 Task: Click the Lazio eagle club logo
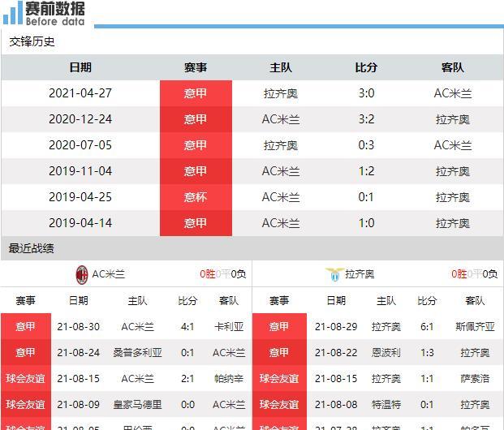pyautogui.click(x=334, y=274)
